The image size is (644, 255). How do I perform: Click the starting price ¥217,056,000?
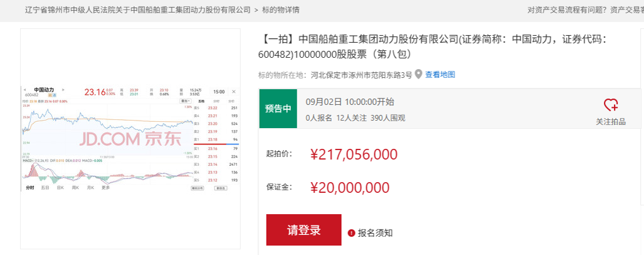click(x=354, y=155)
